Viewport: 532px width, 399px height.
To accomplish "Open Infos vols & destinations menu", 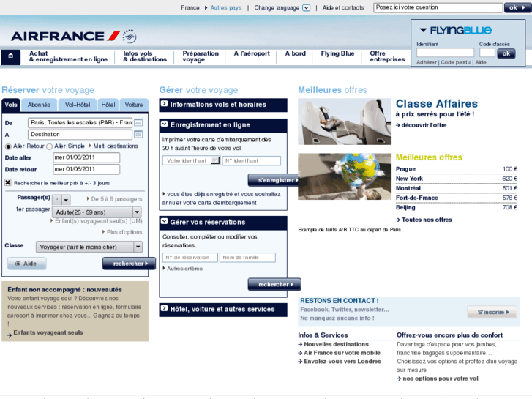I will pos(145,56).
